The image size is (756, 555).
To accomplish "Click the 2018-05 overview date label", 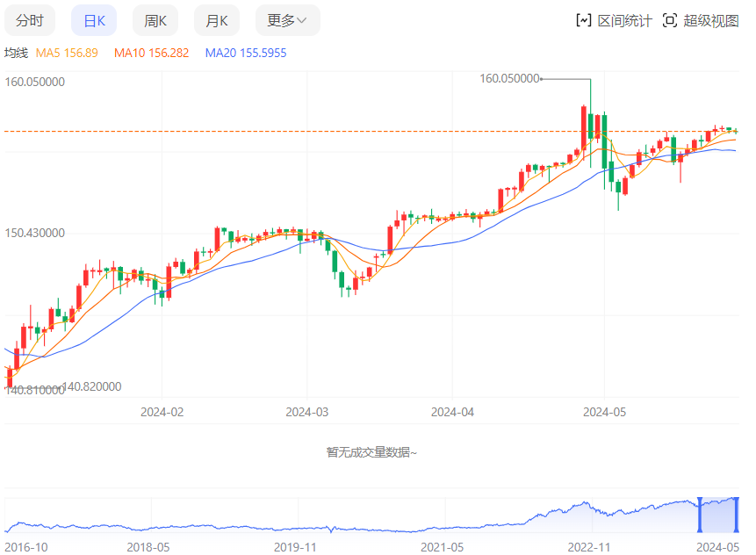I will [148, 547].
